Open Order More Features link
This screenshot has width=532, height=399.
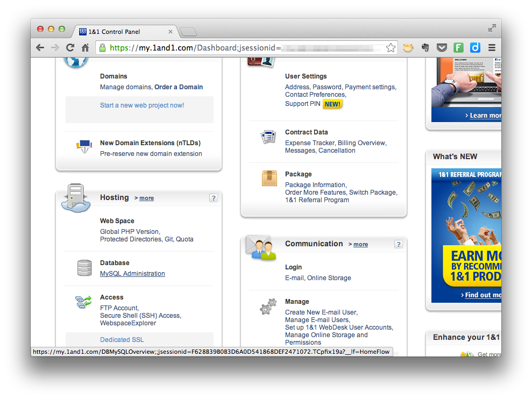click(316, 193)
